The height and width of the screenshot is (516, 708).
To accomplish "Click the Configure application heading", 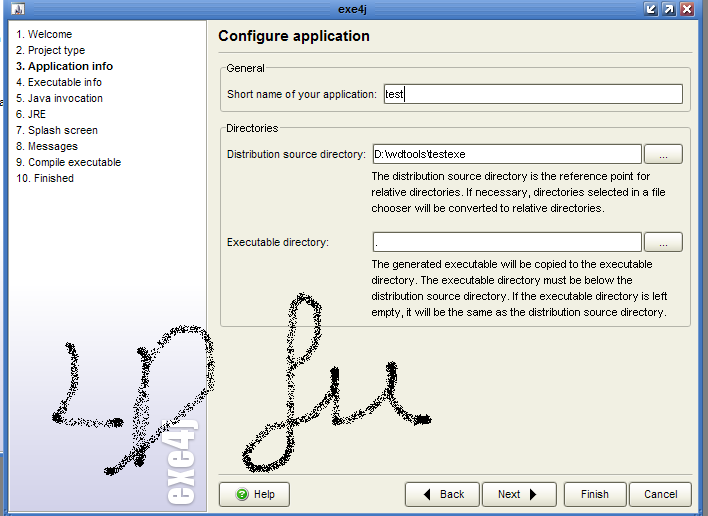I will point(294,36).
